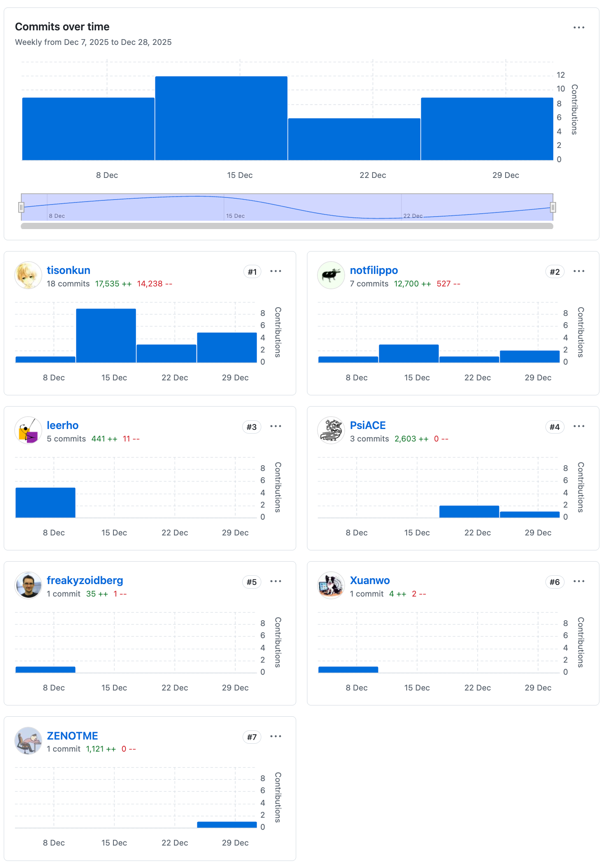Click freakyzoidberg's profile photo
Screen dimensions: 604x868
point(28,585)
